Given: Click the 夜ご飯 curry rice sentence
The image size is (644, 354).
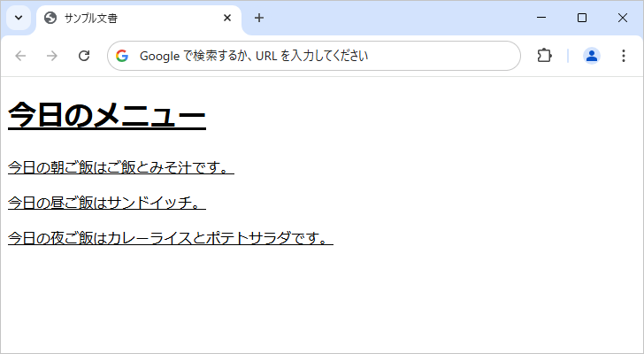Looking at the screenshot, I should pyautogui.click(x=169, y=238).
